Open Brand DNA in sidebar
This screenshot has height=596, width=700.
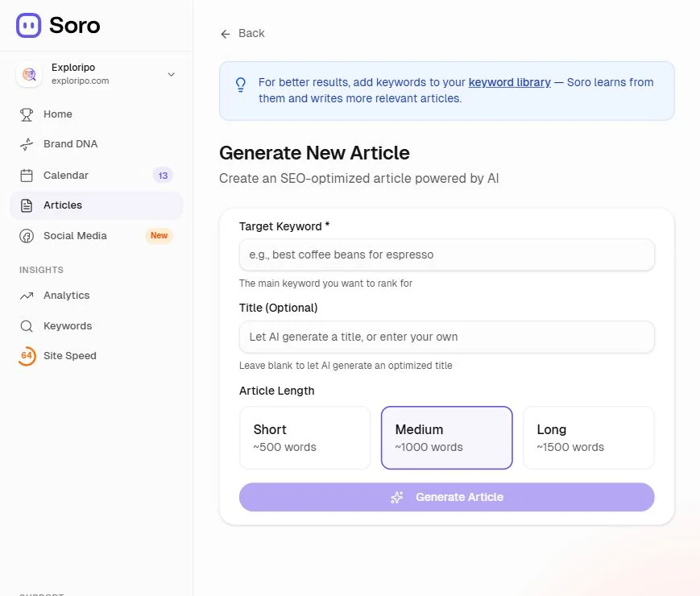tap(97, 144)
